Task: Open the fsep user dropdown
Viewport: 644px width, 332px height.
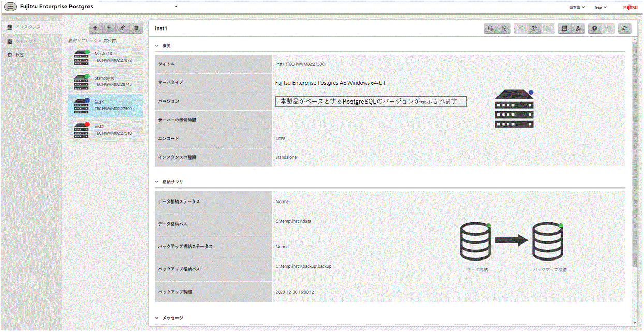Action: pos(601,7)
